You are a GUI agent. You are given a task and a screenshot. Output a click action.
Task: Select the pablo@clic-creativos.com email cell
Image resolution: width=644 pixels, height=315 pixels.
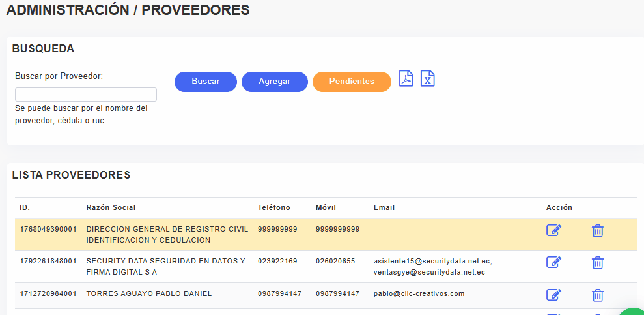419,293
